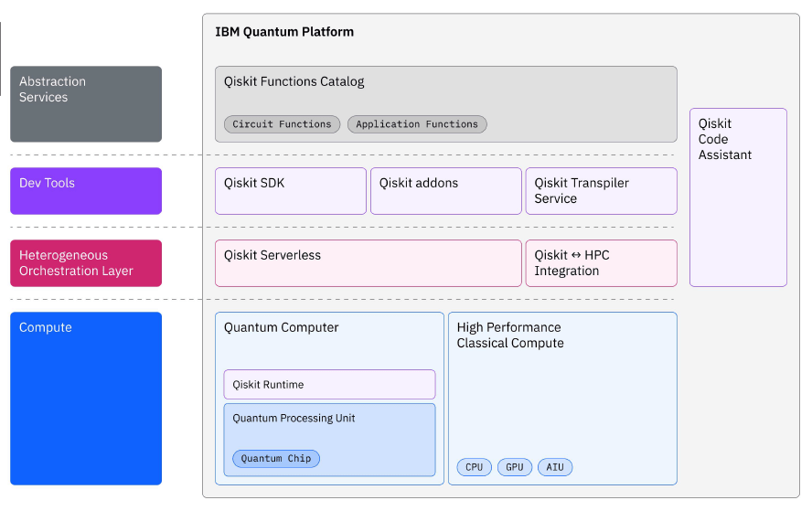Click the Qiskit Serverless box
812x511 pixels.
[x=369, y=263]
